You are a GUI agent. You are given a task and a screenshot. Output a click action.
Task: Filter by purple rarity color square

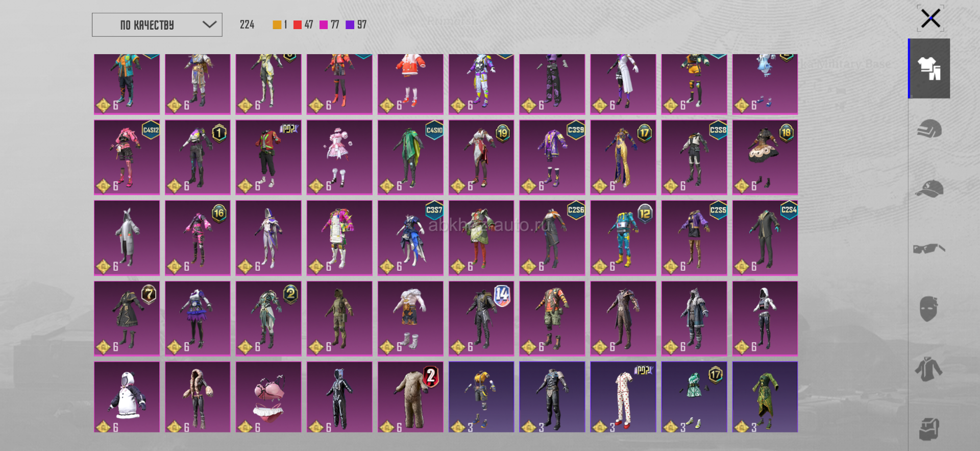coord(350,25)
